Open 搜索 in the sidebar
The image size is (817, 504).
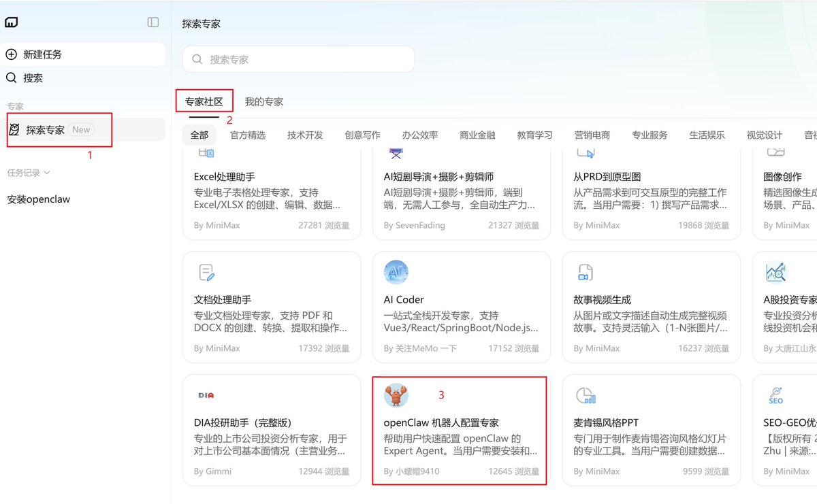point(83,78)
